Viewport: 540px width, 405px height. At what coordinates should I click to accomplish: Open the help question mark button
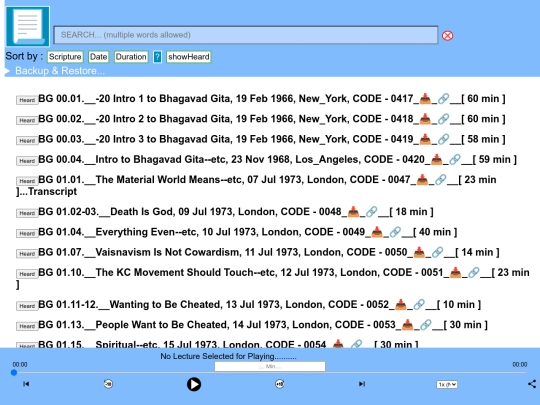coord(157,57)
